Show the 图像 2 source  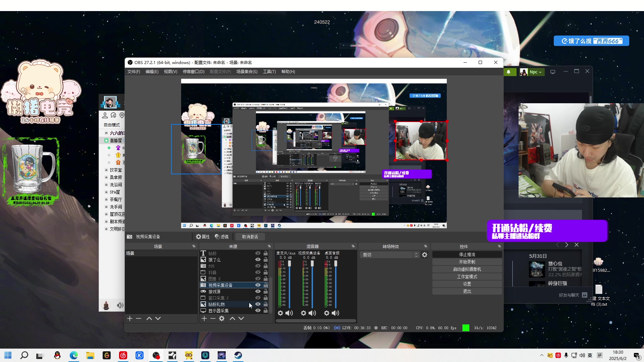(x=258, y=279)
